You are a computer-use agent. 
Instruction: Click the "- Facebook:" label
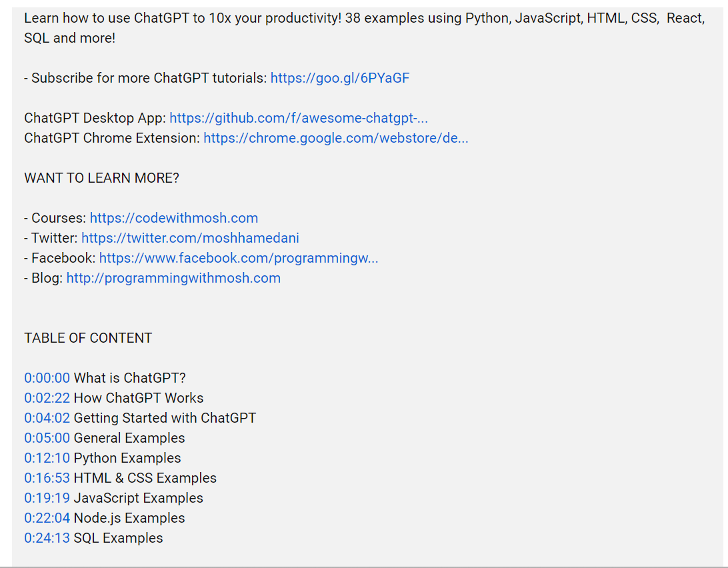pyautogui.click(x=60, y=258)
